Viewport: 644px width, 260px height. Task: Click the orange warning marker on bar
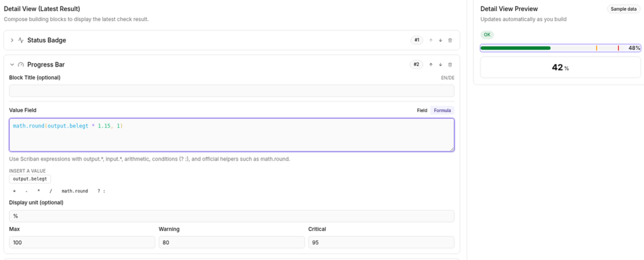[597, 48]
